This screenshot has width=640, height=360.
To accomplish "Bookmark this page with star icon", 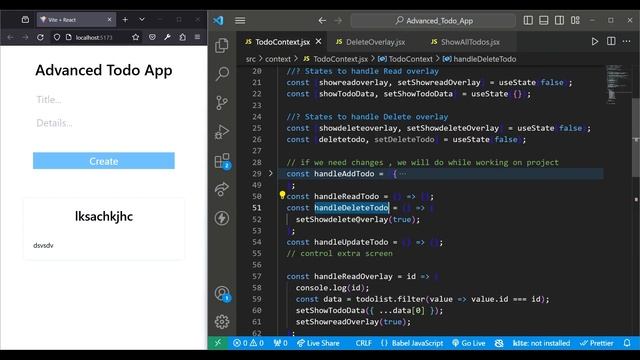I will pyautogui.click(x=136, y=37).
